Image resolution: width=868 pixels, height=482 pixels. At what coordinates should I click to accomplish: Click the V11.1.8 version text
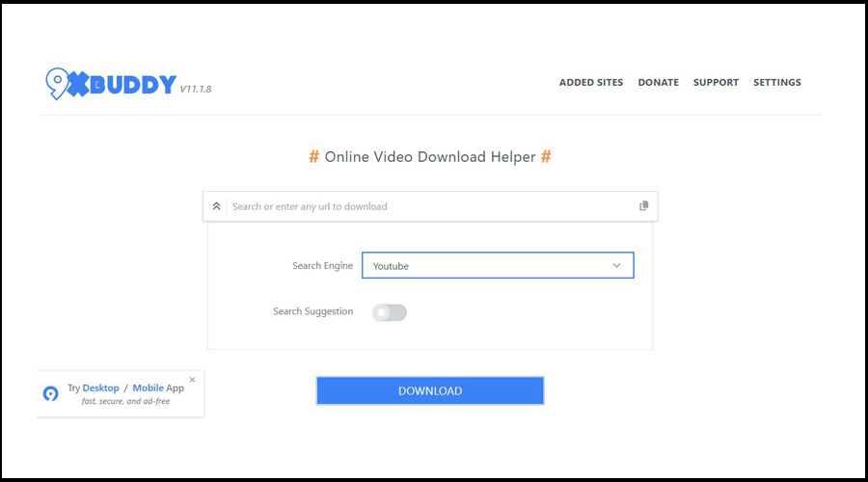click(196, 89)
